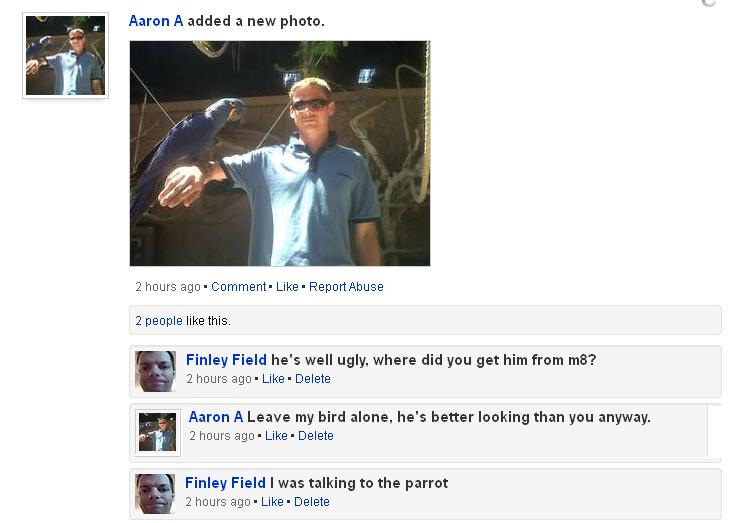Delete the "I was talking to the parrot" comment
Image resolution: width=743 pixels, height=523 pixels.
(x=312, y=502)
